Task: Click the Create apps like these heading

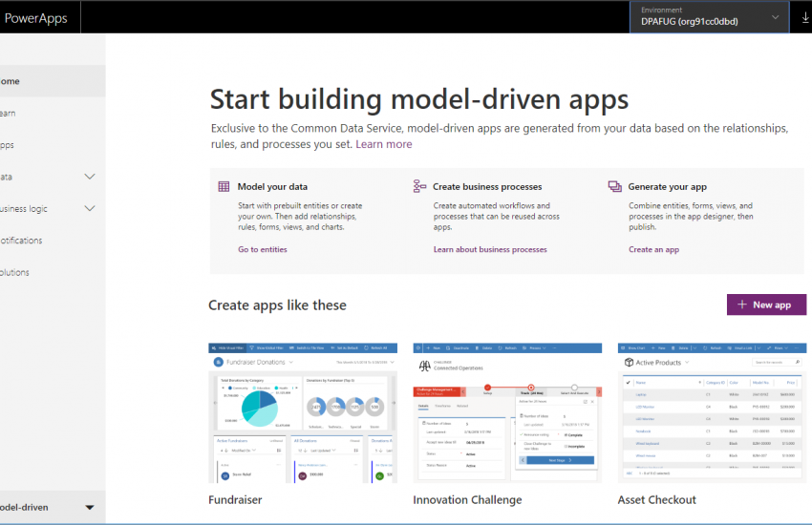Action: (x=277, y=305)
